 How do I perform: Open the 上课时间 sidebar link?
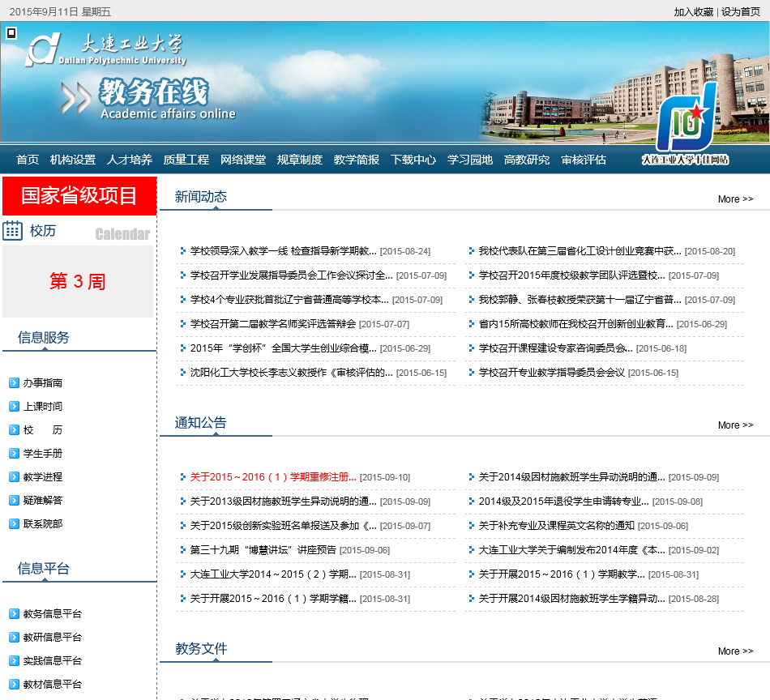point(43,407)
